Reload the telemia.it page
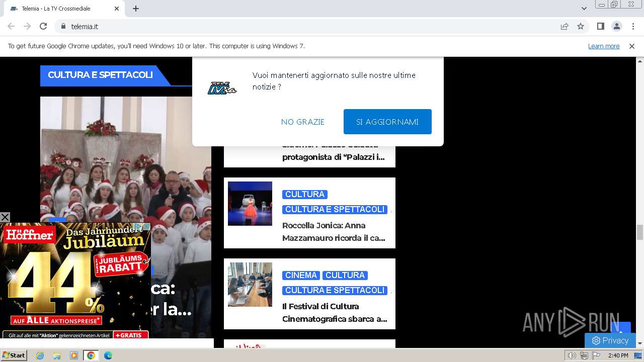 coord(43,26)
